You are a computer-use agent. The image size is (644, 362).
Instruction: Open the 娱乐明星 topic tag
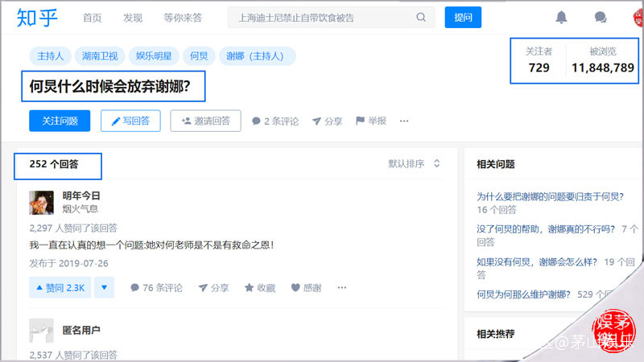click(154, 56)
